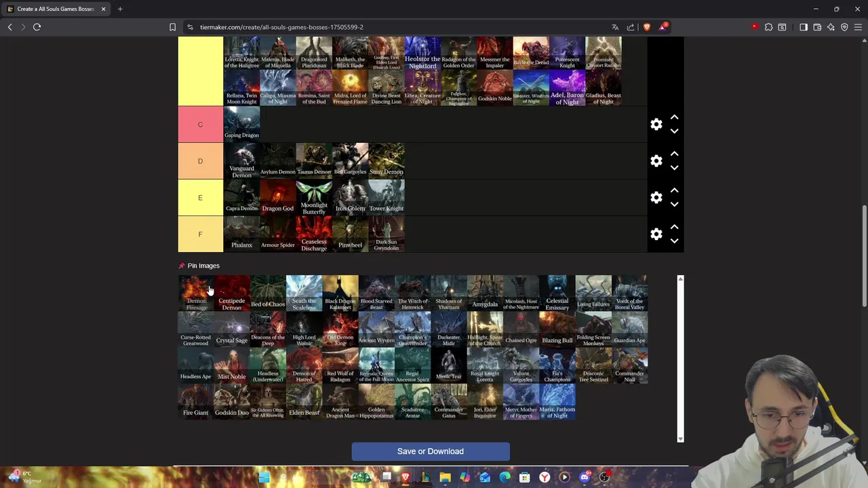Click the image pool scroll up arrow
868x488 pixels.
pos(680,279)
